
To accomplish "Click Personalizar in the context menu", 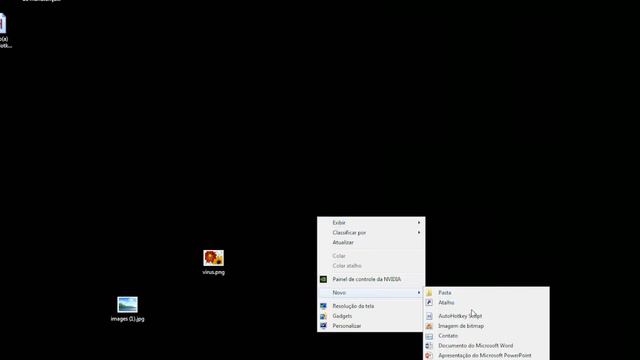I will click(x=371, y=326).
